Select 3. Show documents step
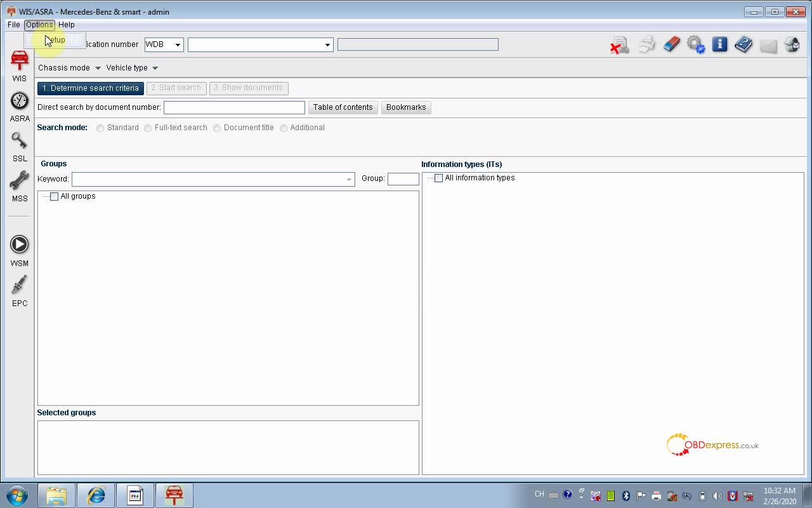The height and width of the screenshot is (508, 812). coord(249,88)
